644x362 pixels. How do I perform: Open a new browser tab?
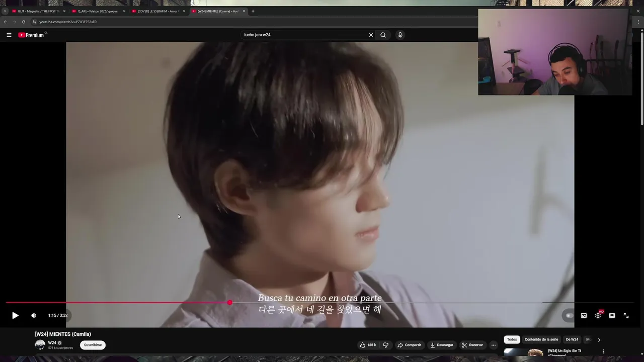(253, 11)
